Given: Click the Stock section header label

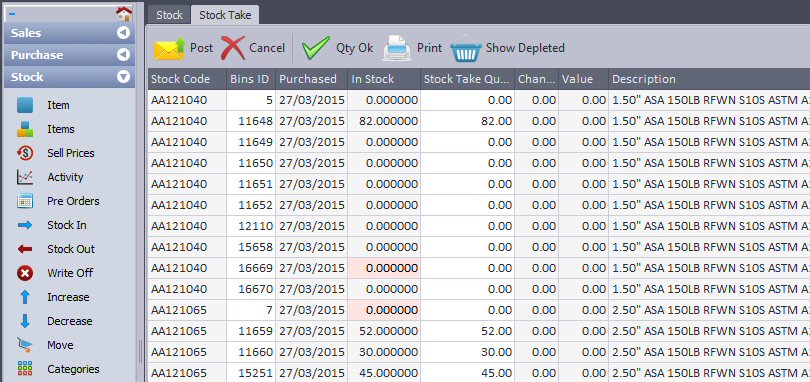Looking at the screenshot, I should click(x=27, y=77).
